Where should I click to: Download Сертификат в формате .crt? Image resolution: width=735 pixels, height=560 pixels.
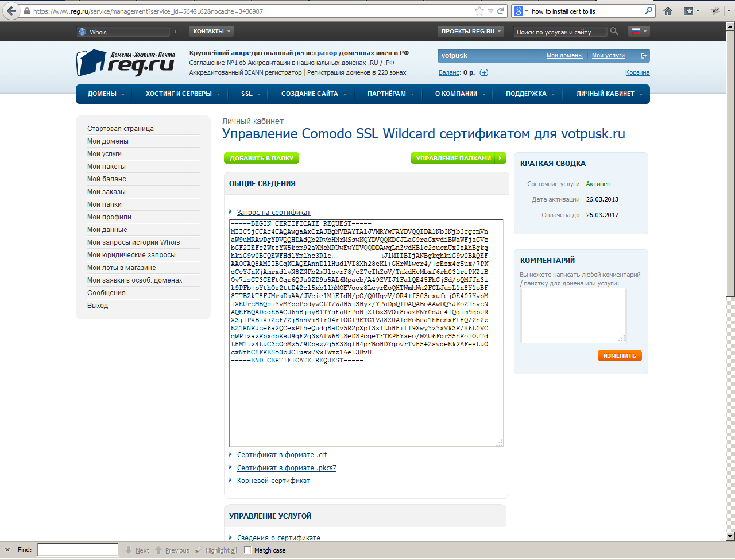[x=282, y=455]
